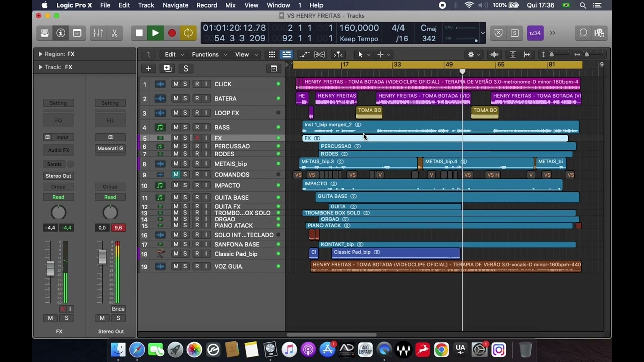This screenshot has height=362, width=644.
Task: Open Google Chrome from the Dock
Action: [441, 349]
